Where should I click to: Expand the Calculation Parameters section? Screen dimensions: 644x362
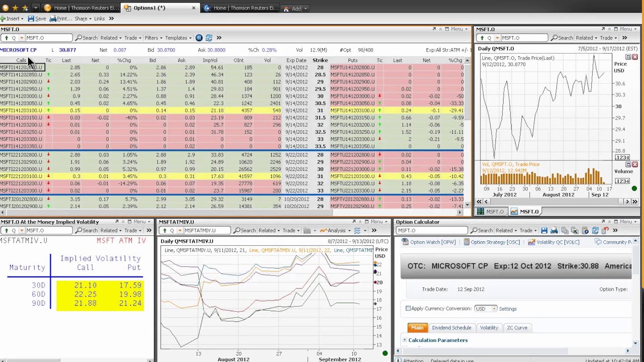405,340
